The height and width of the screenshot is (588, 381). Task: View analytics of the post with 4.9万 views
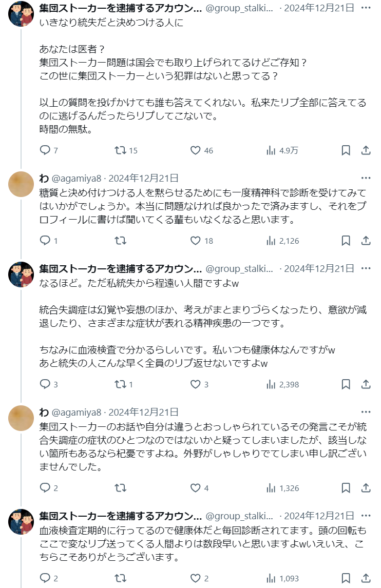[271, 150]
